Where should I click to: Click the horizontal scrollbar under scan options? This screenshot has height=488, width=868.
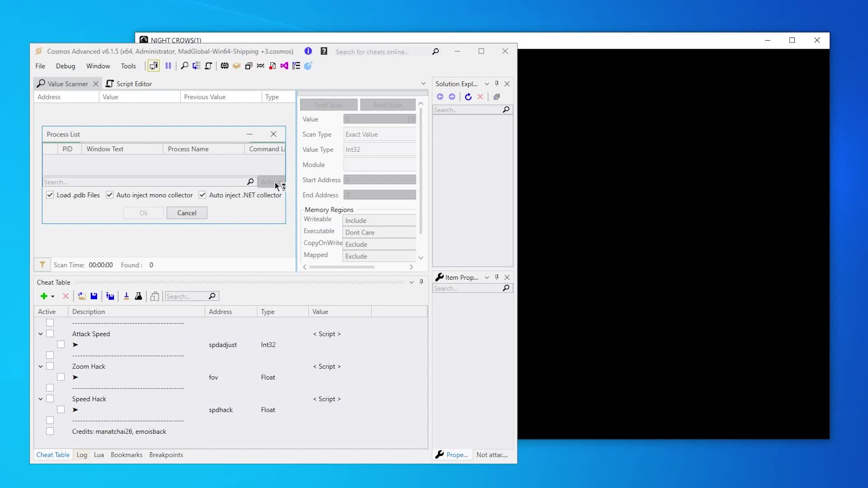click(342, 267)
